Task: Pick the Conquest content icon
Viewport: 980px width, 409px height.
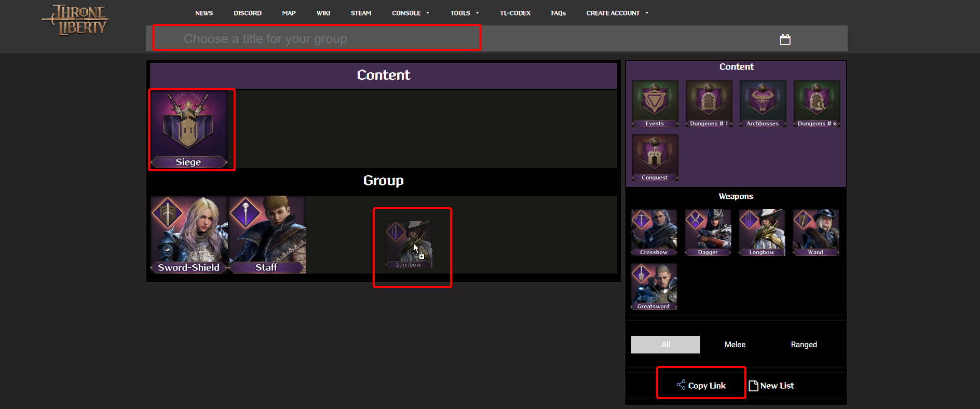Action: [655, 158]
